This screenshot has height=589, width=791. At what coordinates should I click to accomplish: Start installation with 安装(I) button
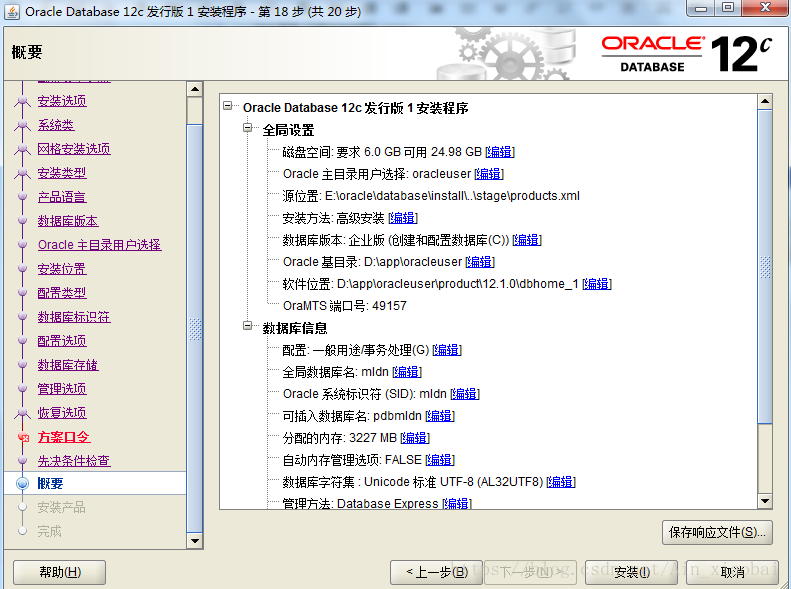coord(631,572)
